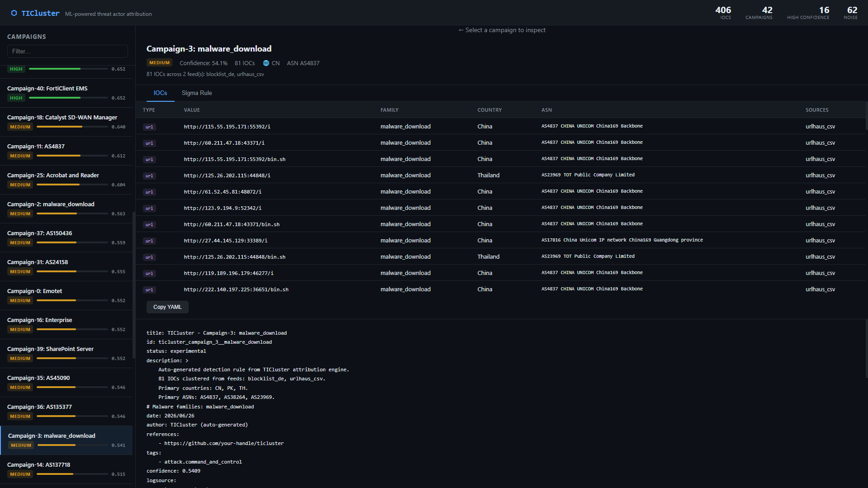Click URL http://61.52.45.81:48072/i
The height and width of the screenshot is (488, 868).
click(x=223, y=192)
